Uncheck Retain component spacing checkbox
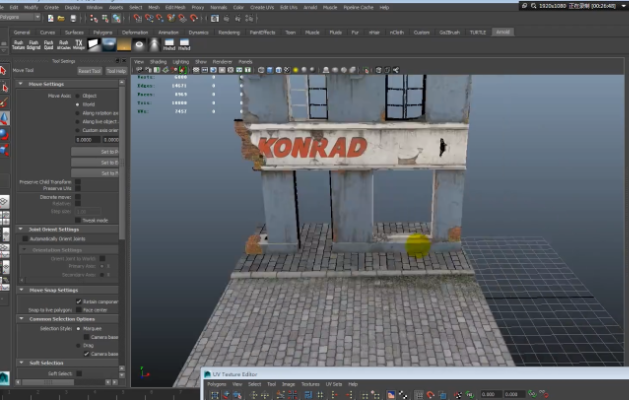629x400 pixels. coord(79,302)
